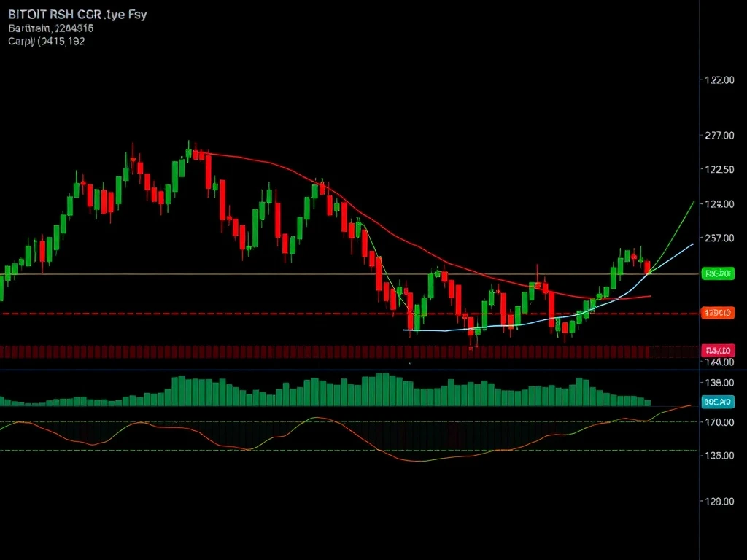The image size is (747, 560).
Task: Click the 129.00 label at axis bottom
Action: click(719, 501)
